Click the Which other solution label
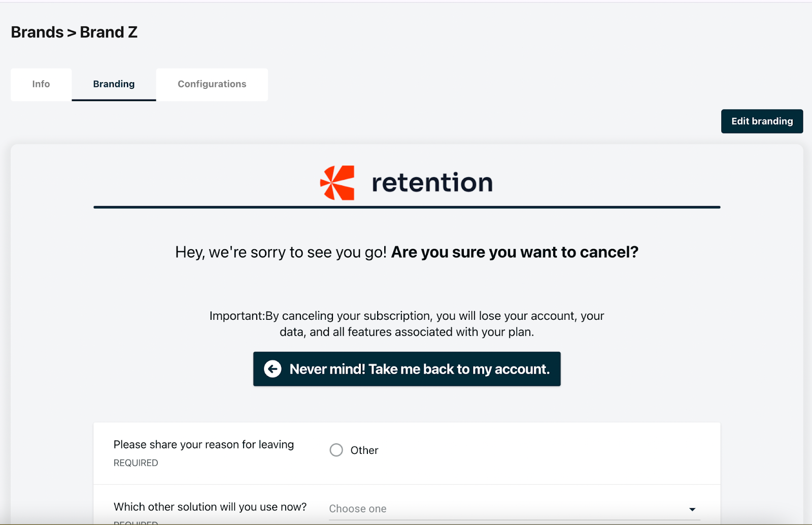Viewport: 812px width, 525px height. point(210,507)
